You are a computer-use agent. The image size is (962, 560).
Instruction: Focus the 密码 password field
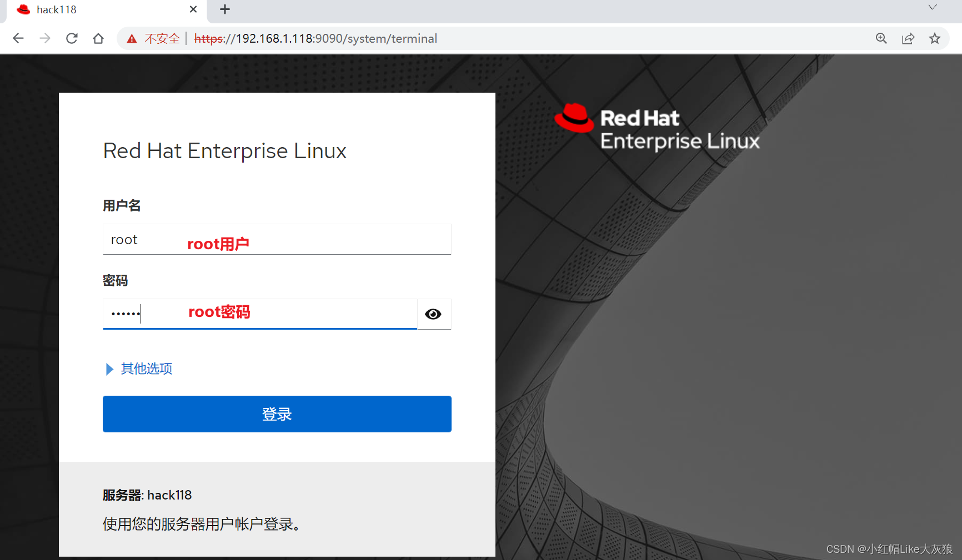(260, 314)
